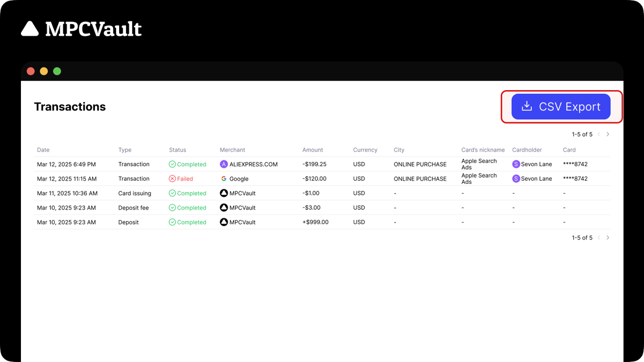Click the City column header

(399, 150)
